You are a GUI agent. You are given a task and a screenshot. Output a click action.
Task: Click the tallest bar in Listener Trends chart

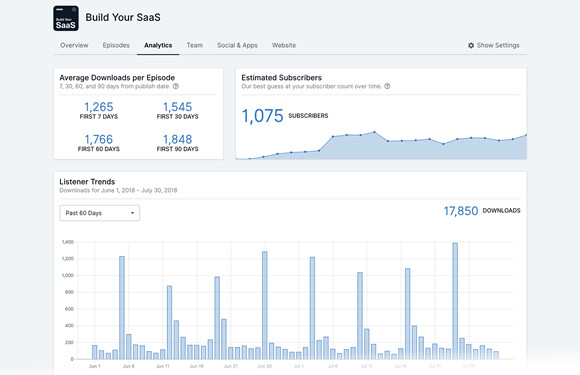point(455,301)
